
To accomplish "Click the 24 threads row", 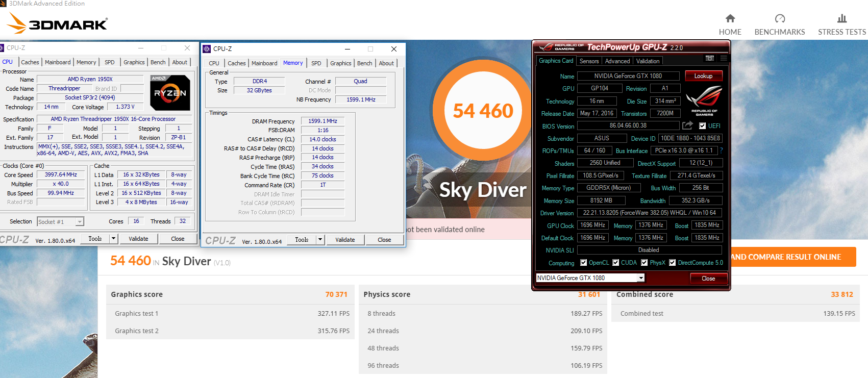I will click(483, 331).
